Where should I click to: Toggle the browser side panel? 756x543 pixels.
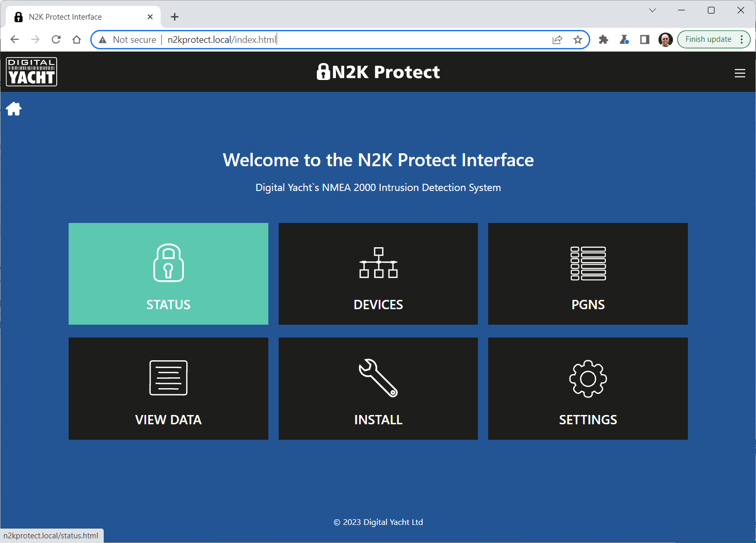tap(645, 40)
